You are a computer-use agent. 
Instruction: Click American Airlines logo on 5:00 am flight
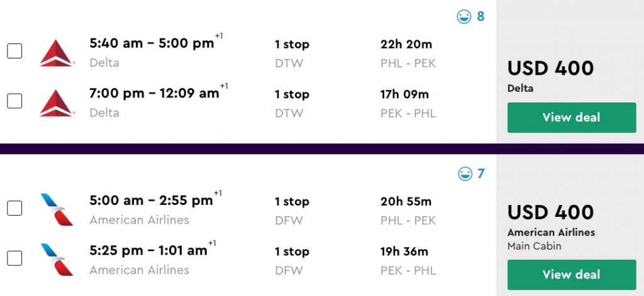click(x=57, y=209)
